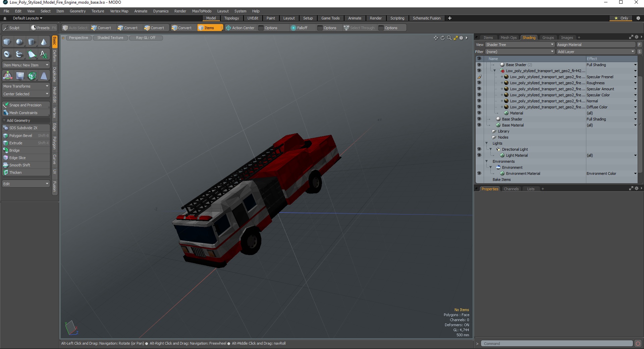Click the viewport zoom magnifier icon
The width and height of the screenshot is (644, 349).
[x=449, y=38]
